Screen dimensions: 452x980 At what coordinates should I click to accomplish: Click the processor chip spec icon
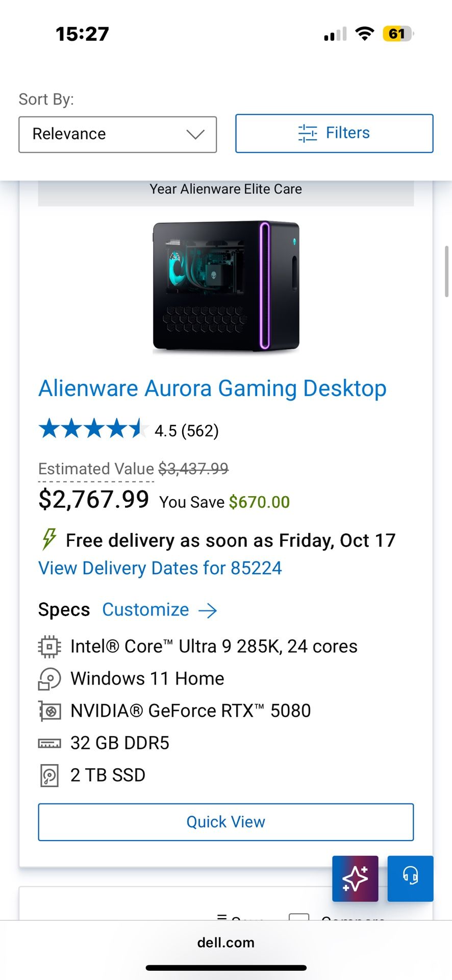coord(49,647)
